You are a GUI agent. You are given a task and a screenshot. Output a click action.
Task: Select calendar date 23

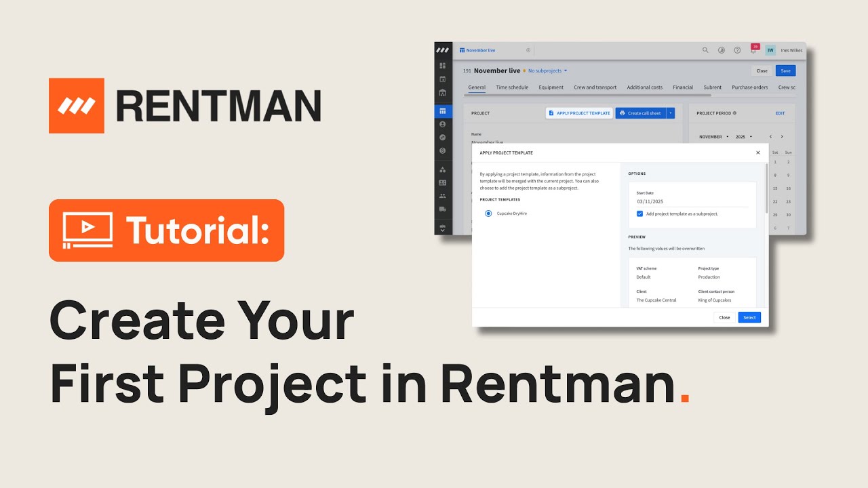(x=788, y=201)
